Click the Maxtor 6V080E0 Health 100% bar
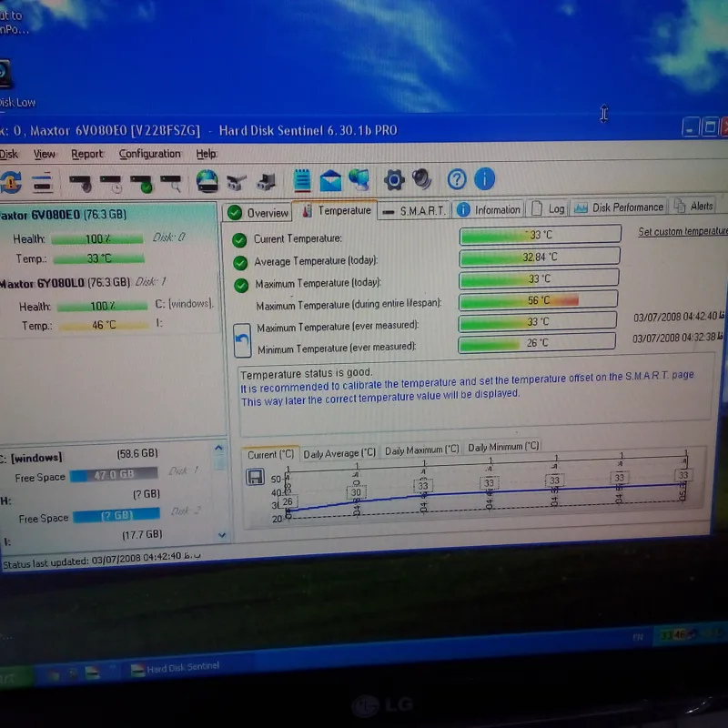The height and width of the screenshot is (728, 728). click(x=97, y=239)
